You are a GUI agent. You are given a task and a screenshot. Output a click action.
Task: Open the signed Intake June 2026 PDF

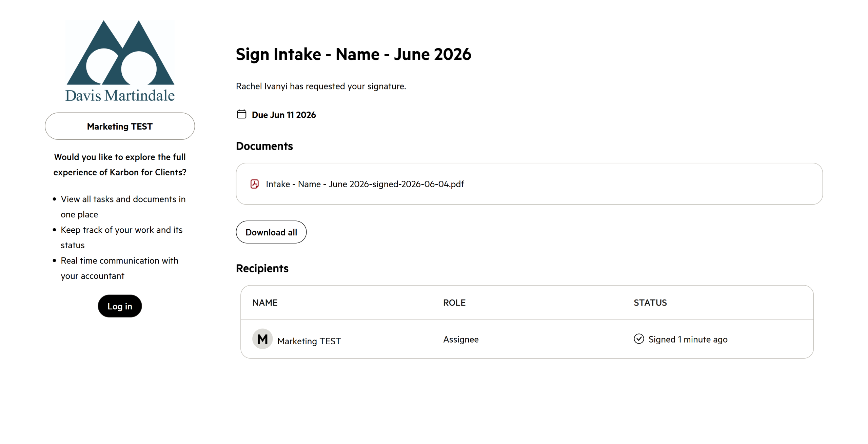[x=365, y=184]
